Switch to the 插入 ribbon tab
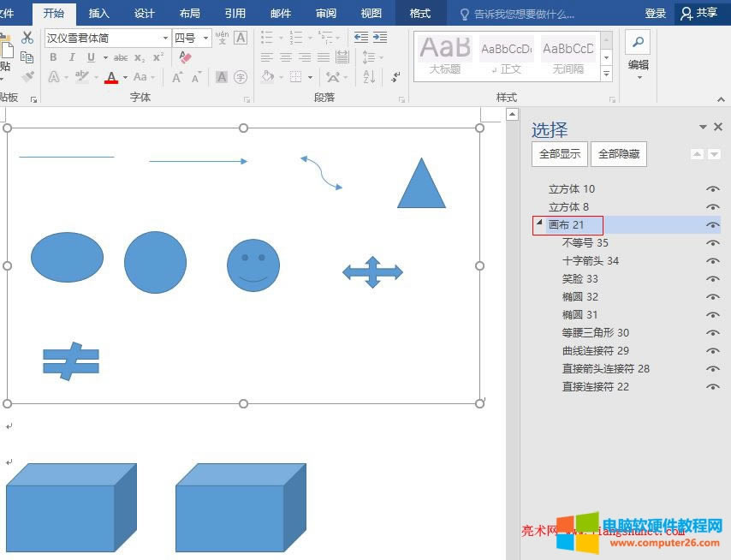731x560 pixels. pyautogui.click(x=99, y=13)
